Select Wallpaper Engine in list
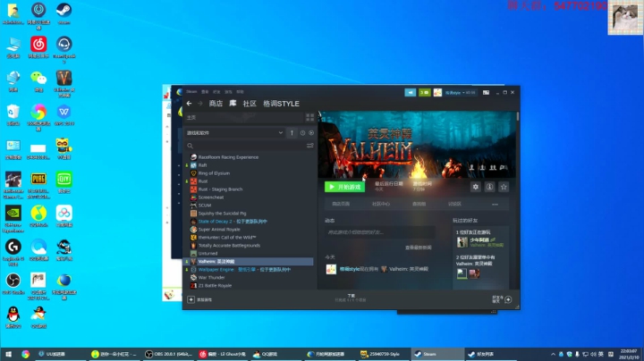Viewport: 644px width, 361px height. tap(244, 270)
